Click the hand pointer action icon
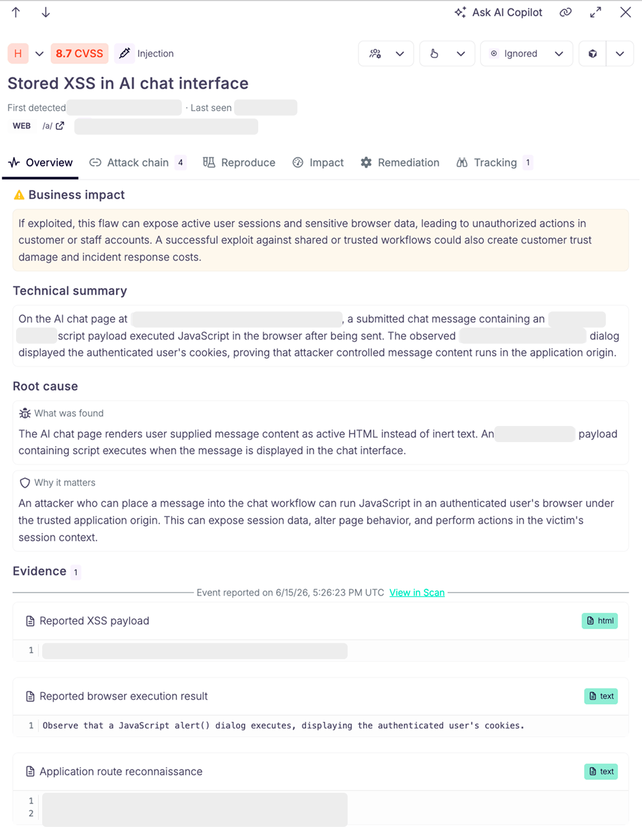 click(x=435, y=54)
